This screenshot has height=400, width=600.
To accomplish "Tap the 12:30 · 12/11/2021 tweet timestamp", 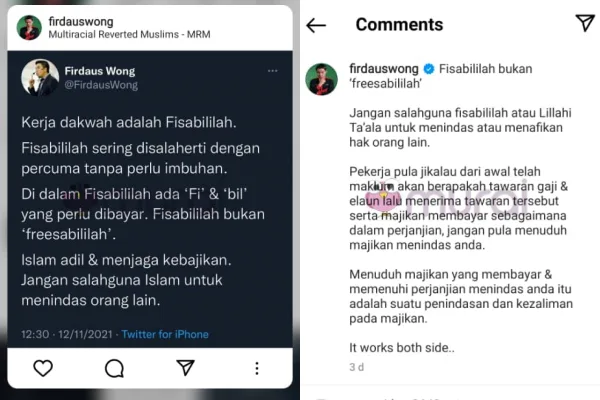I will coord(67,334).
